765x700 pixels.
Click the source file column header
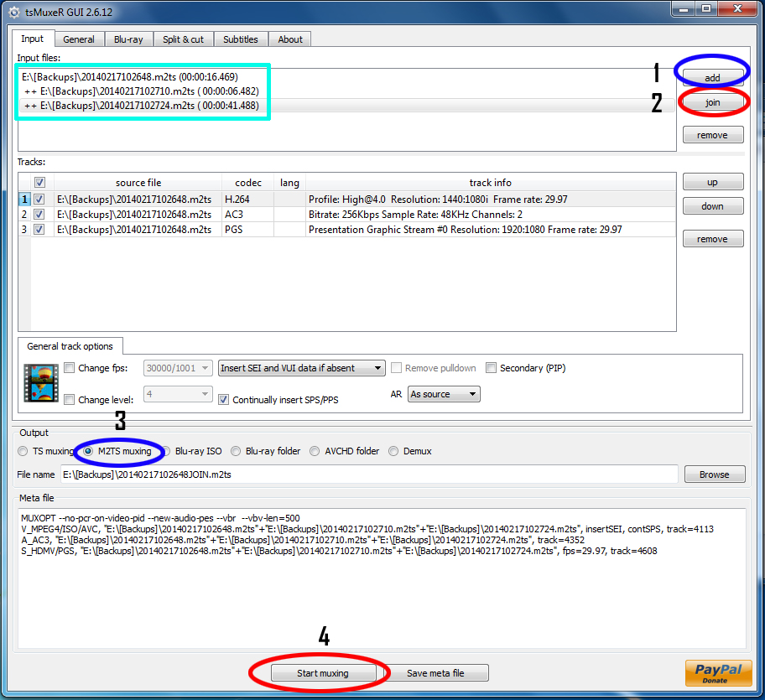pos(138,183)
